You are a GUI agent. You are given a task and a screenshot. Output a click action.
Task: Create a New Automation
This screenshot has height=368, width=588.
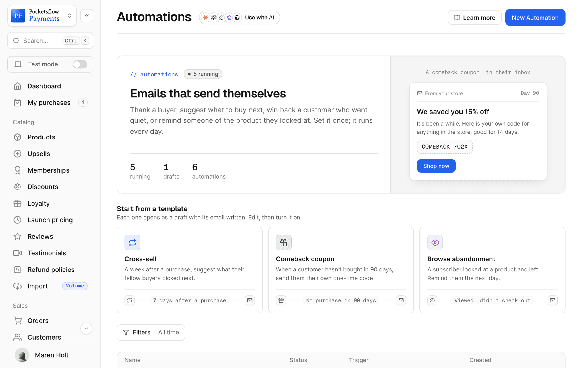point(535,18)
